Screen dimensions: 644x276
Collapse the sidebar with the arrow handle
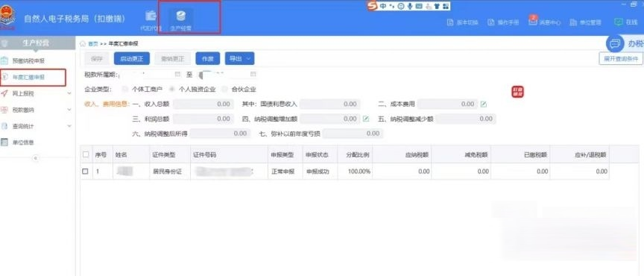point(36,157)
